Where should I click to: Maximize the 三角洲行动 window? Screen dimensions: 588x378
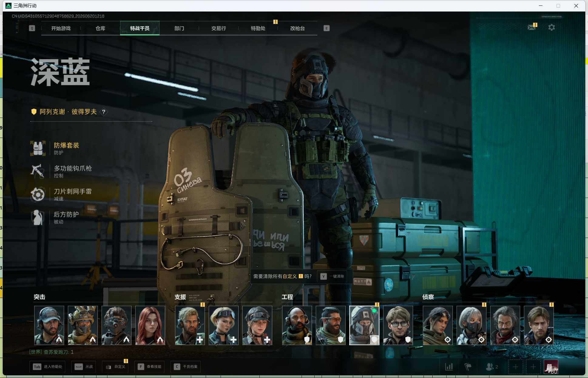(558, 6)
